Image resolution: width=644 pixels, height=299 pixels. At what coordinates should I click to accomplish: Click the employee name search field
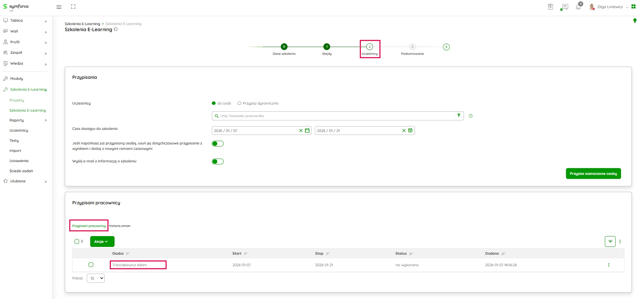tap(335, 116)
